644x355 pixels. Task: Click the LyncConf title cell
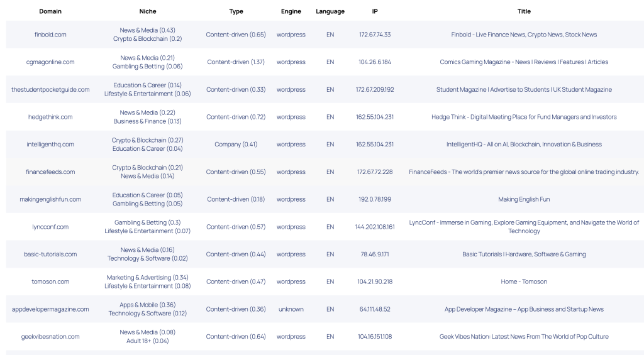tap(524, 227)
